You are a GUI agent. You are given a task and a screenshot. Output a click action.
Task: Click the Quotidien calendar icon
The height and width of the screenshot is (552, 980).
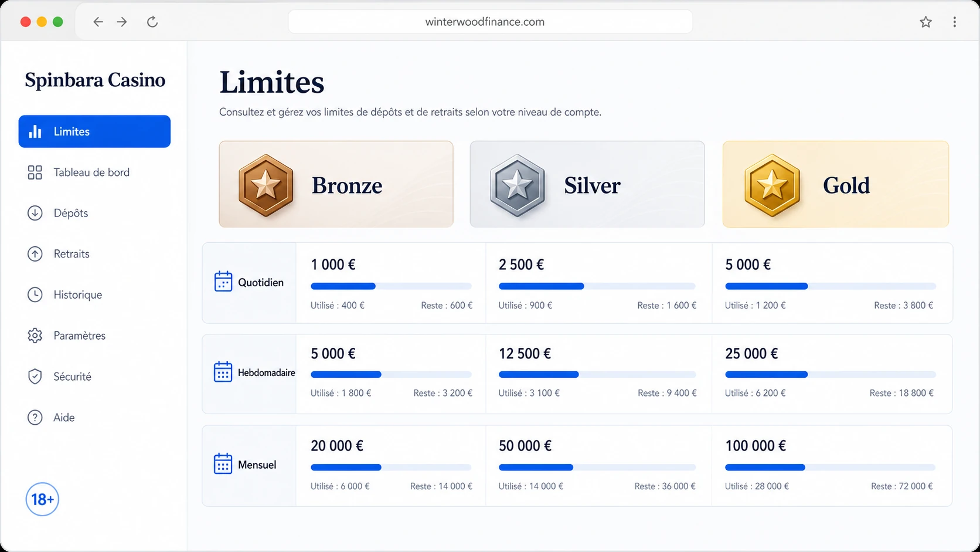(x=223, y=282)
